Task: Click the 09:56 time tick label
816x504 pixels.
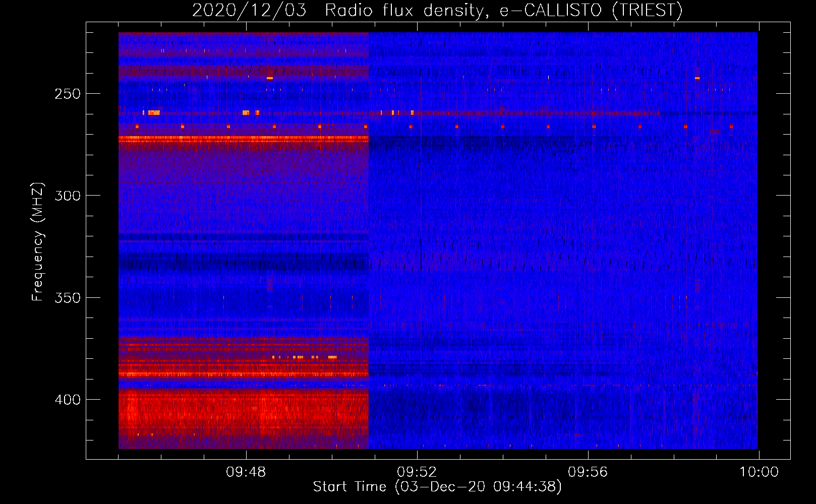Action: (x=588, y=472)
